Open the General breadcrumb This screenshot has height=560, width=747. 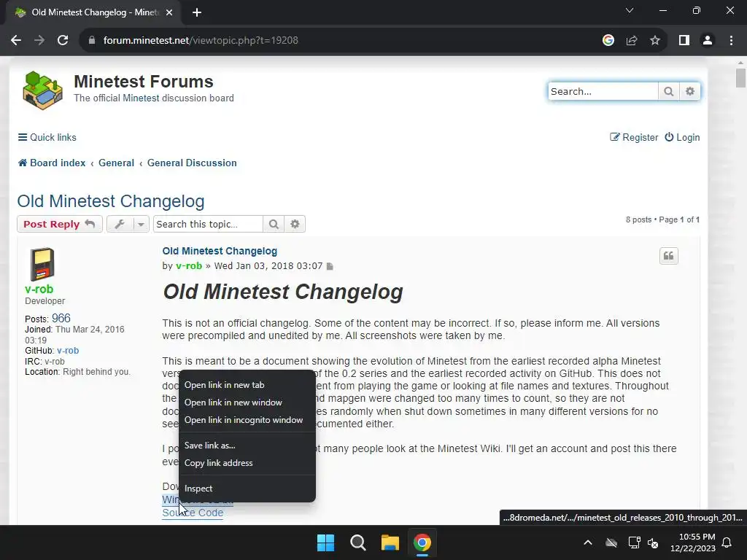coord(116,163)
